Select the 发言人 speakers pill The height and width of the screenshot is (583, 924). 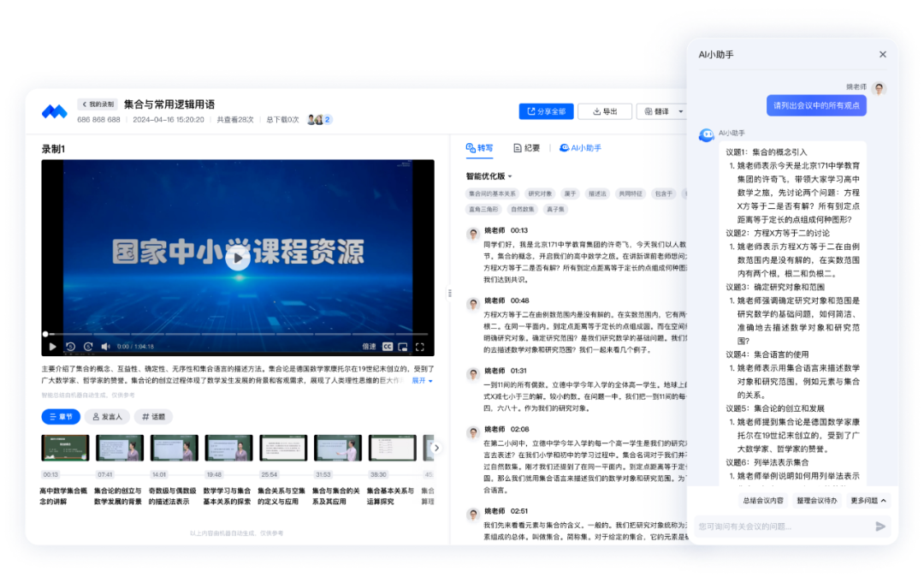pyautogui.click(x=107, y=417)
